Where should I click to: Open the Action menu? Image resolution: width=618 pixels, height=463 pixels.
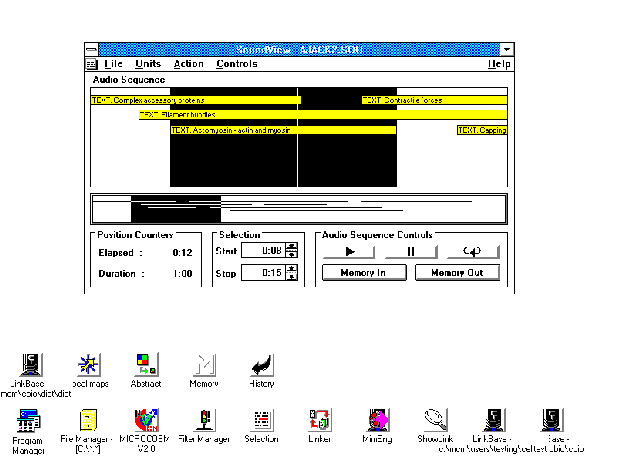coord(189,64)
